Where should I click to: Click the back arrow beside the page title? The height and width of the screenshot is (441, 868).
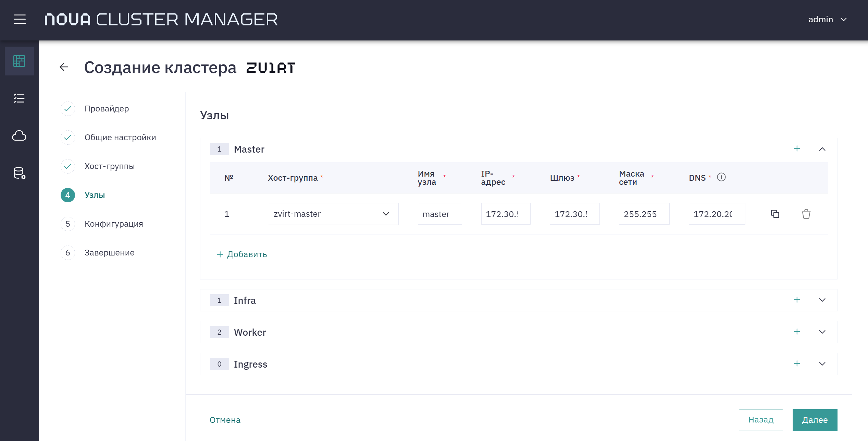[x=64, y=67]
